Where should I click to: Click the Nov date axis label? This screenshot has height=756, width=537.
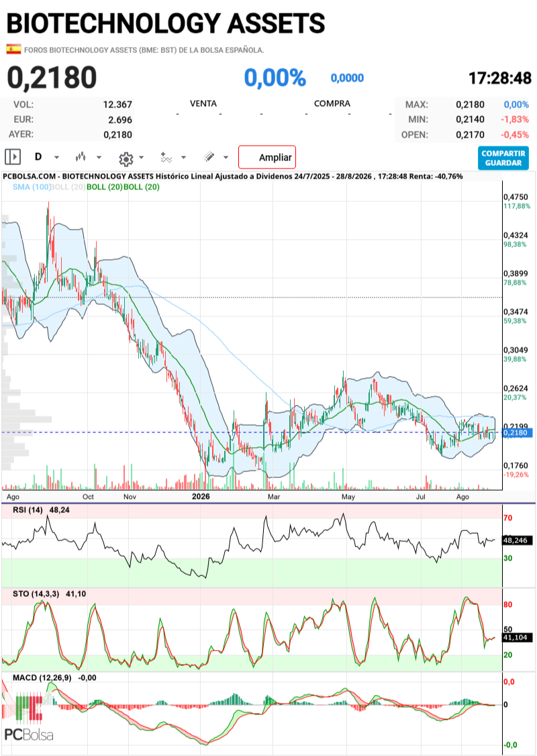[130, 497]
